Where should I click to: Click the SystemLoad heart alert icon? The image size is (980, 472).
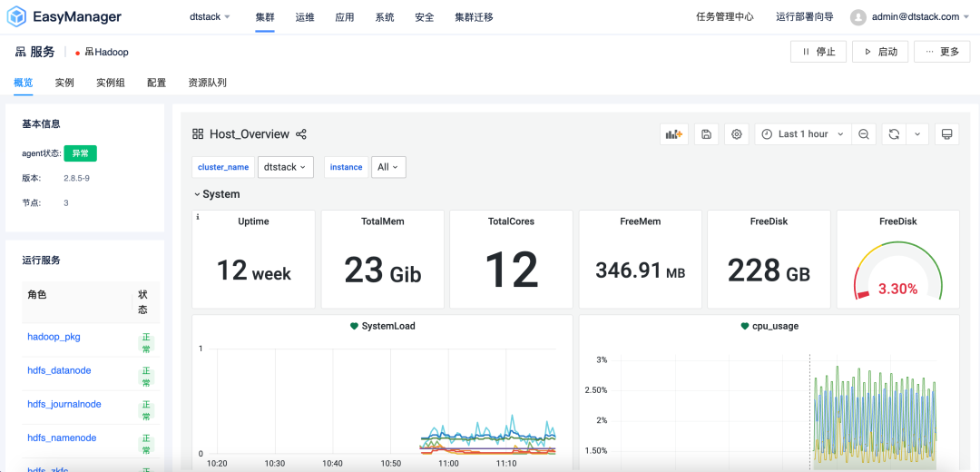[355, 326]
